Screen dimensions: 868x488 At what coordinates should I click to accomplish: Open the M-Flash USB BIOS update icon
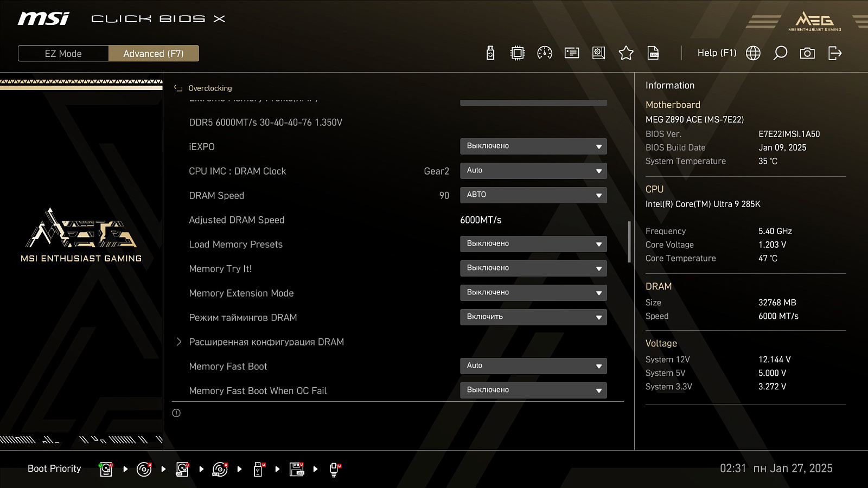tap(490, 53)
